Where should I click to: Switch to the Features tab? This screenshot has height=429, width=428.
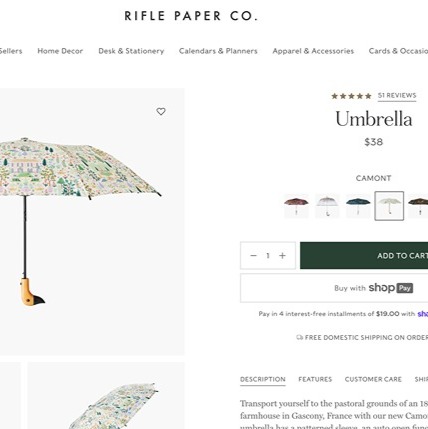315,379
